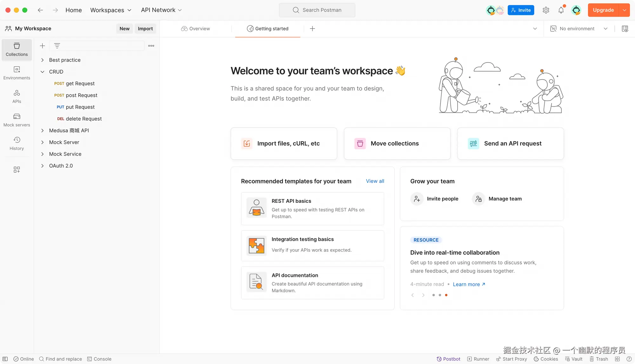Go to third carousel dot
This screenshot has width=635, height=364.
click(446, 295)
